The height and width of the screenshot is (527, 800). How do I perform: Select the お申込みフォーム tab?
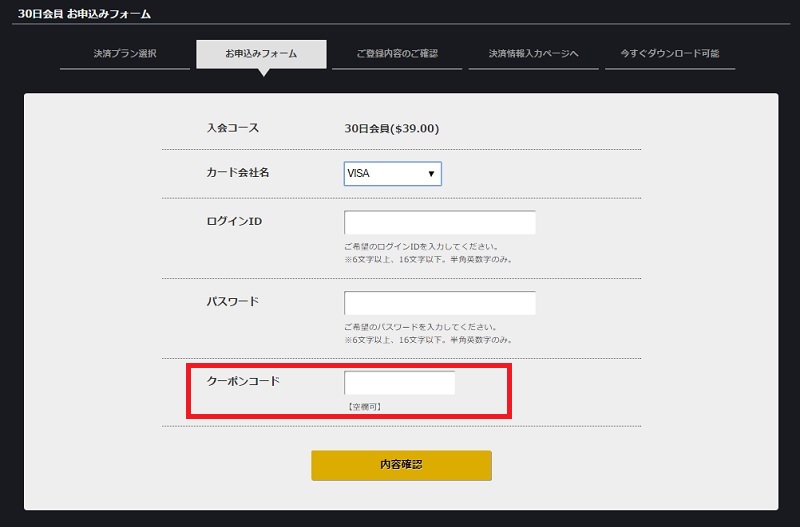point(261,54)
